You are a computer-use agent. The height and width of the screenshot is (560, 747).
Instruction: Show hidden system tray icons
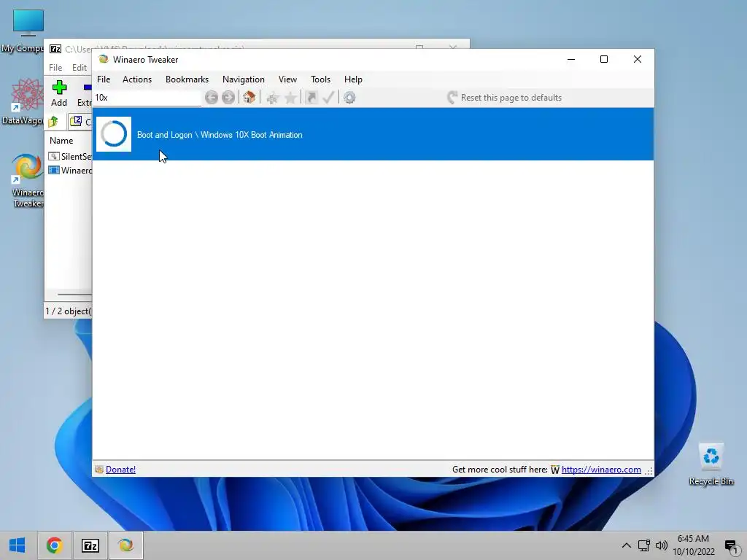click(x=627, y=545)
